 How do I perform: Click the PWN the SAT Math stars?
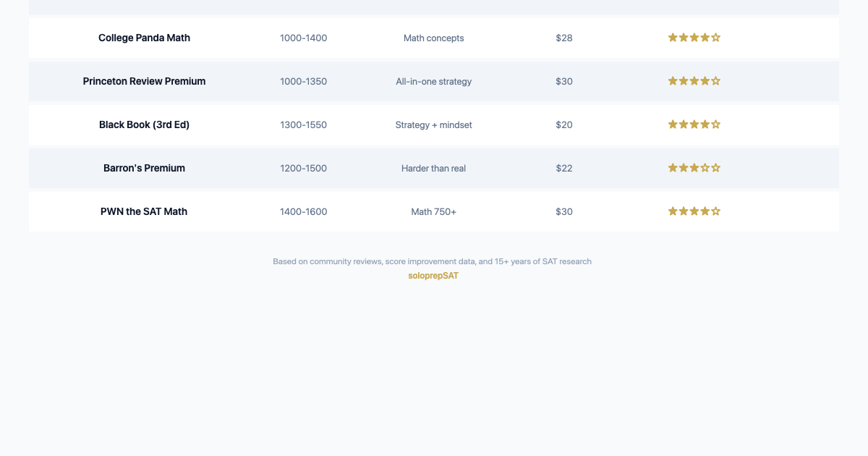[694, 211]
